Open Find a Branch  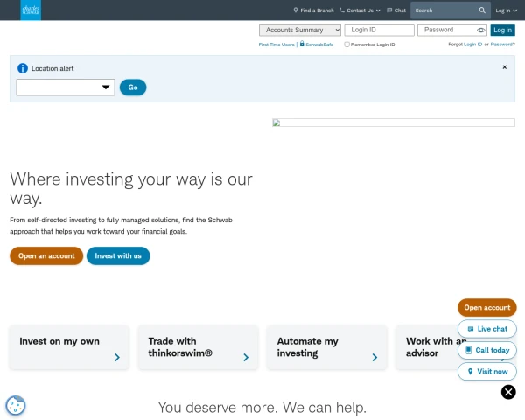[x=313, y=10]
